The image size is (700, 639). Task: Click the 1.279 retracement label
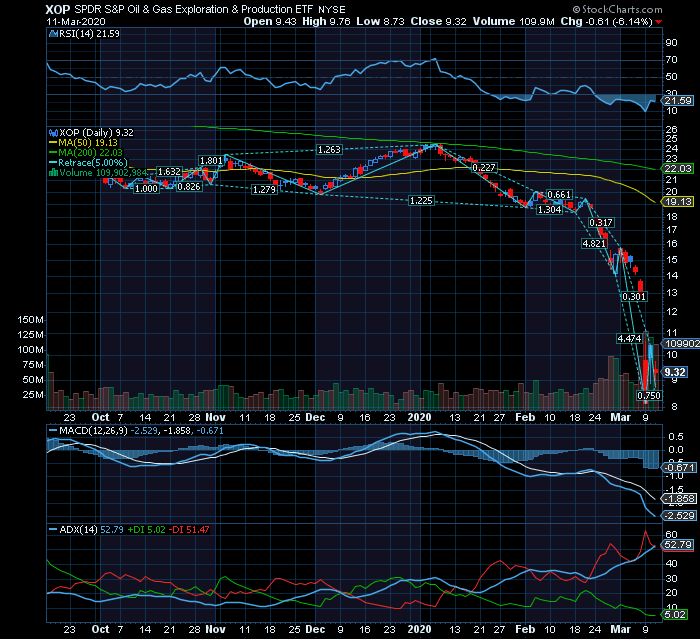pos(264,190)
